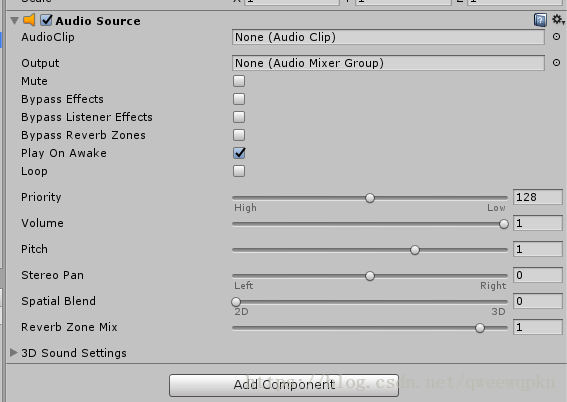
Task: Enable the Loop checkbox
Action: pyautogui.click(x=239, y=171)
